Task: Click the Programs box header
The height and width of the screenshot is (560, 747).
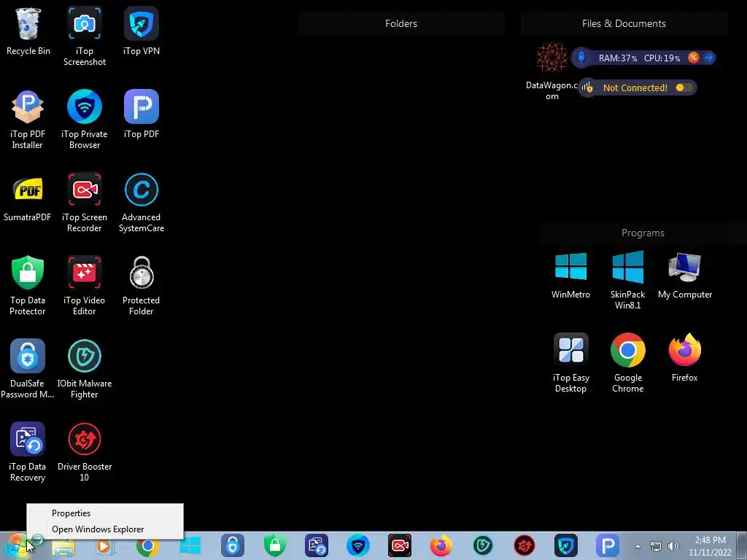Action: (x=643, y=233)
